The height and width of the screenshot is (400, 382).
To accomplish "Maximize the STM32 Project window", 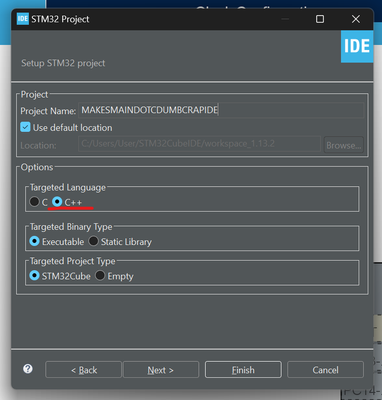I will coord(320,19).
